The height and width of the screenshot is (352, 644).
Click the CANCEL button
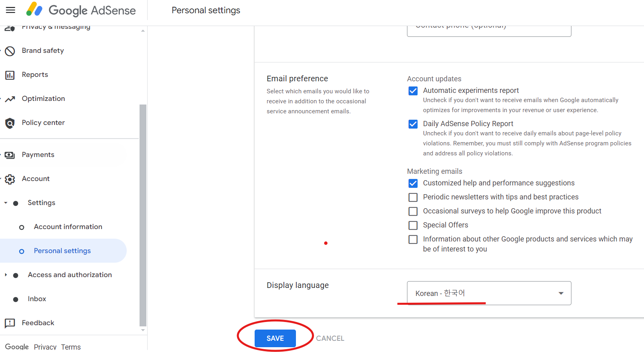click(x=330, y=338)
